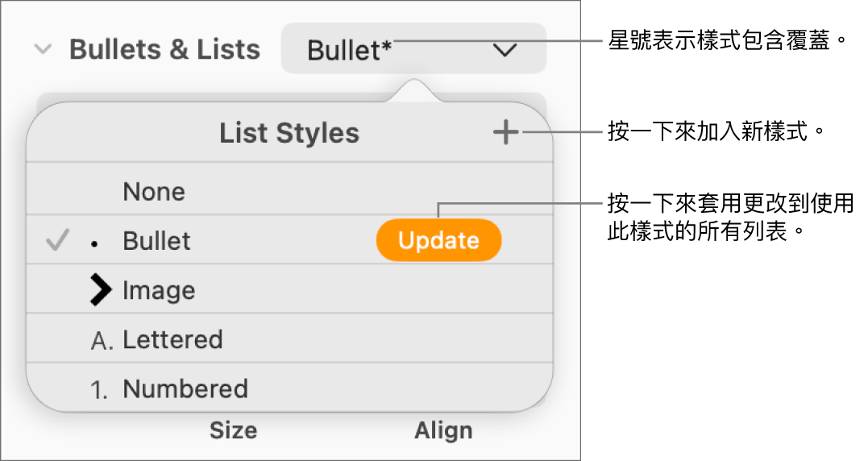Image resolution: width=868 pixels, height=461 pixels.
Task: Open the Bullet* list style pop-up menu
Action: pos(413,50)
